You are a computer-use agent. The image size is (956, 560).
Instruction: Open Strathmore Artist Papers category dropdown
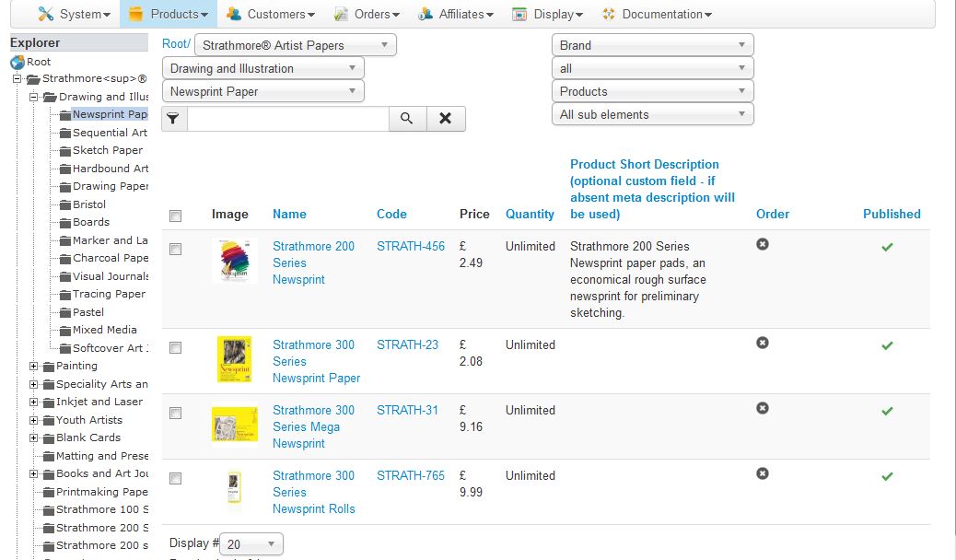click(295, 45)
